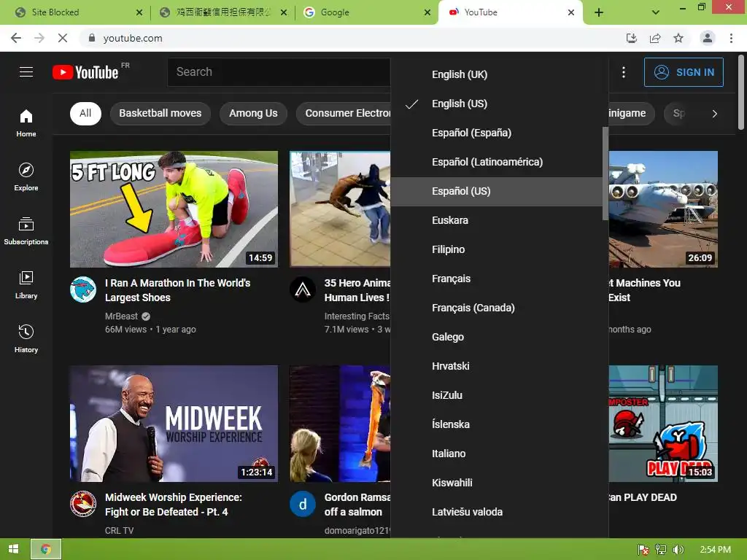Select Français language
Screen dimensions: 747x560
(x=496, y=279)
